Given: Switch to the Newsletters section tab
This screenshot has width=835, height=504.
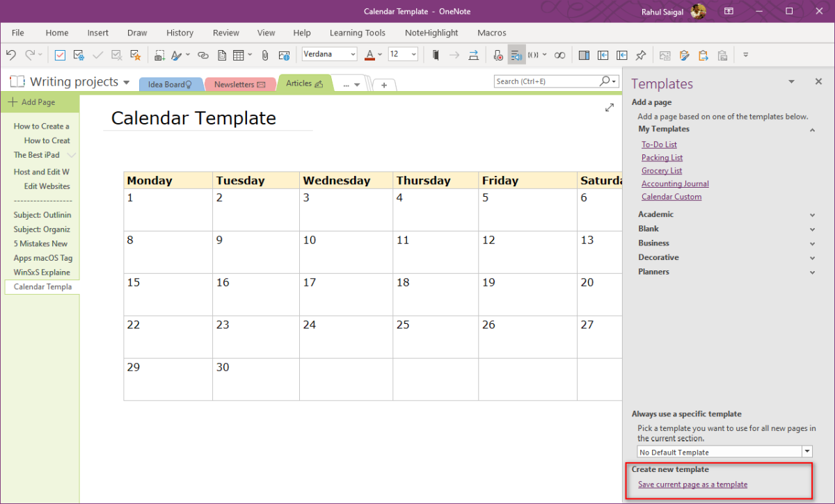Looking at the screenshot, I should tap(240, 83).
